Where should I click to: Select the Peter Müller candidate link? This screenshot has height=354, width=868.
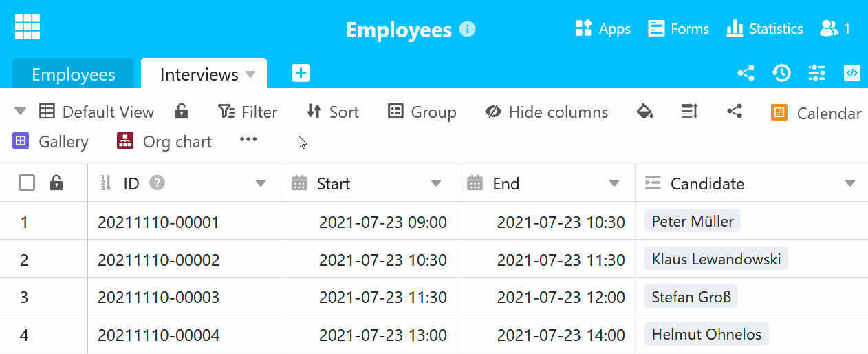692,222
